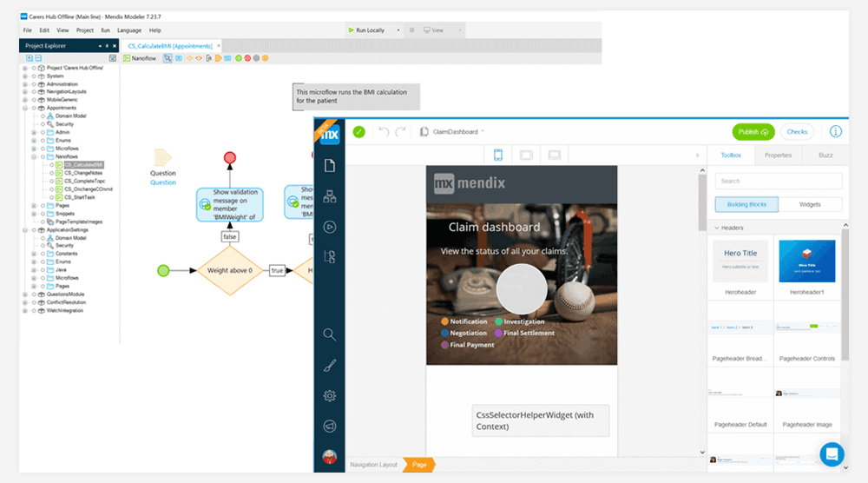Show Building Blocks in the Toolbox
Image resolution: width=868 pixels, height=483 pixels.
[746, 204]
